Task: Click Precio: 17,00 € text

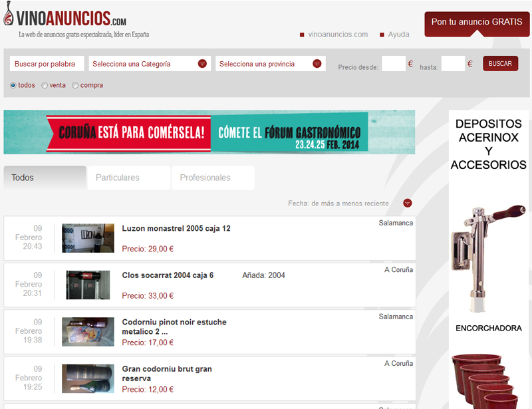Action: coord(148,342)
